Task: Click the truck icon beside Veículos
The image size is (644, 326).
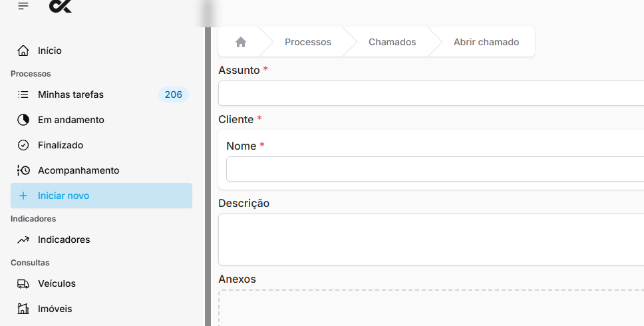Action: pyautogui.click(x=23, y=283)
